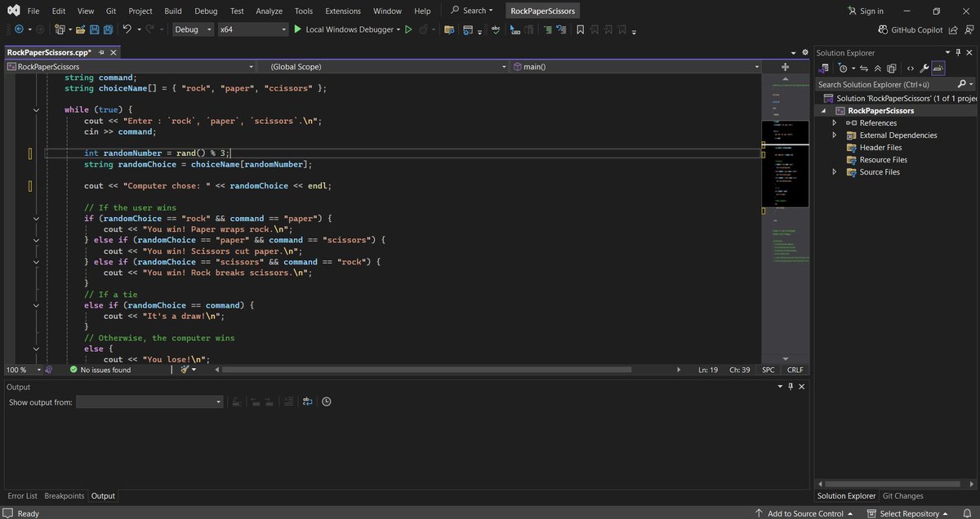Click View Code brackets icon
Image resolution: width=980 pixels, height=519 pixels.
(911, 69)
